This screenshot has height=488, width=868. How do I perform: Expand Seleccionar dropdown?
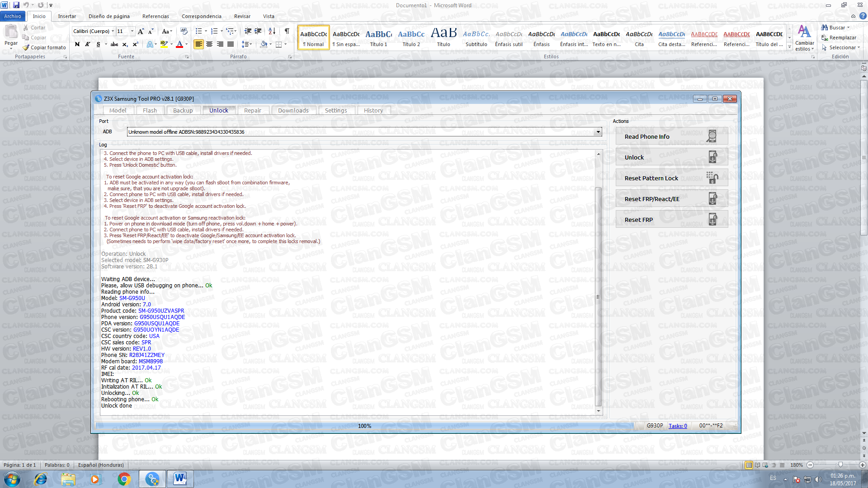(841, 47)
